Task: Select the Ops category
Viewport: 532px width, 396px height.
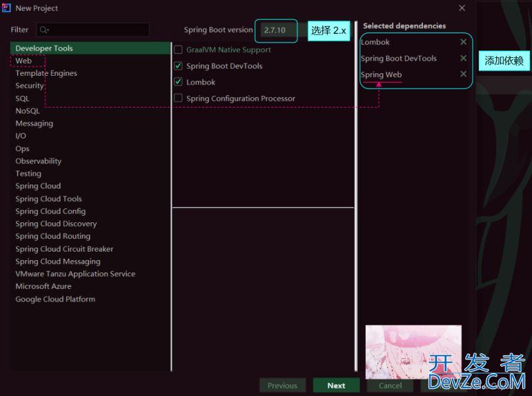Action: point(90,148)
